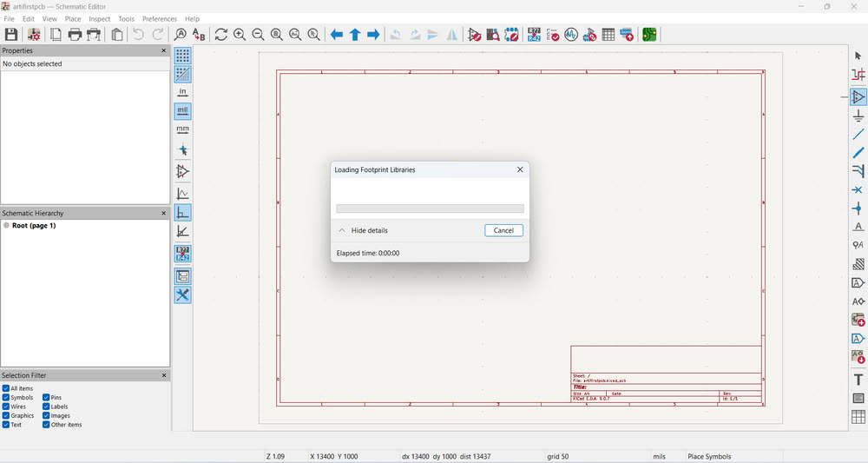Open the Inspect menu
The height and width of the screenshot is (463, 868).
(x=100, y=19)
